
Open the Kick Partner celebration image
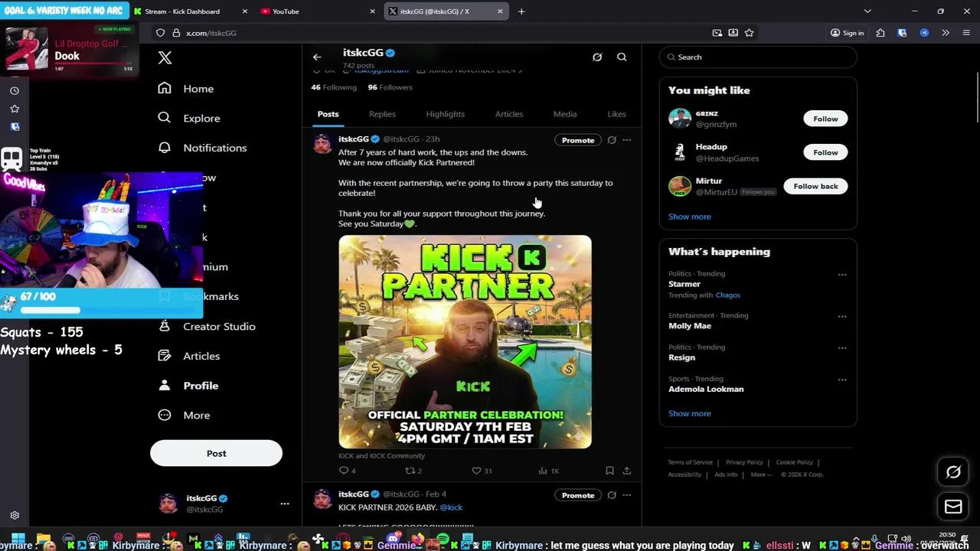(465, 342)
